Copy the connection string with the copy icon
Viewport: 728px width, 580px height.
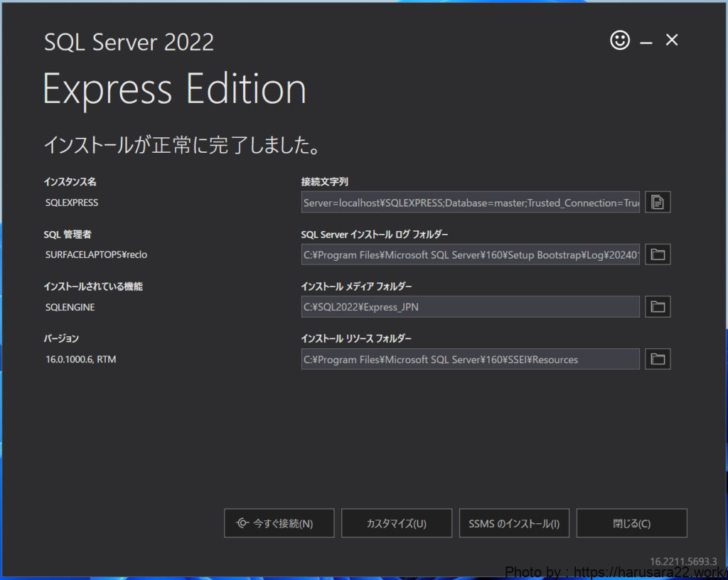[x=658, y=203]
